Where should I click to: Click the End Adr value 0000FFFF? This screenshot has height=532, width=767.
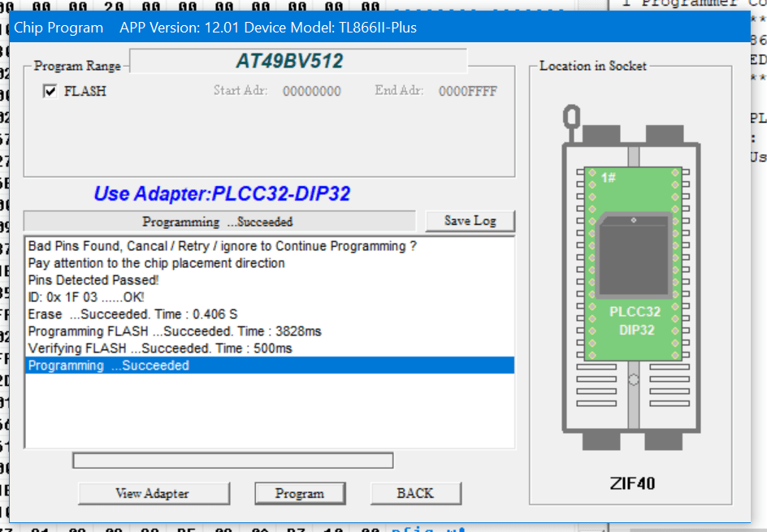468,92
